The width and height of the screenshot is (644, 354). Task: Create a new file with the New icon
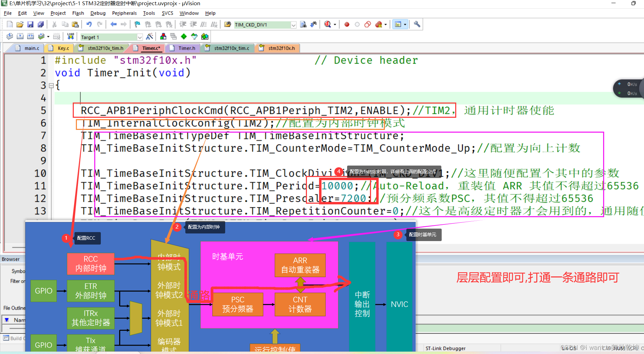(x=10, y=24)
